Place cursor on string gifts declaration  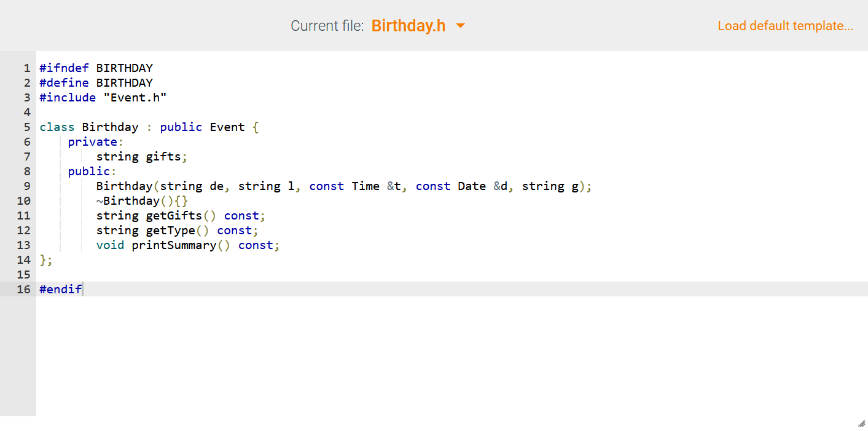click(x=140, y=156)
